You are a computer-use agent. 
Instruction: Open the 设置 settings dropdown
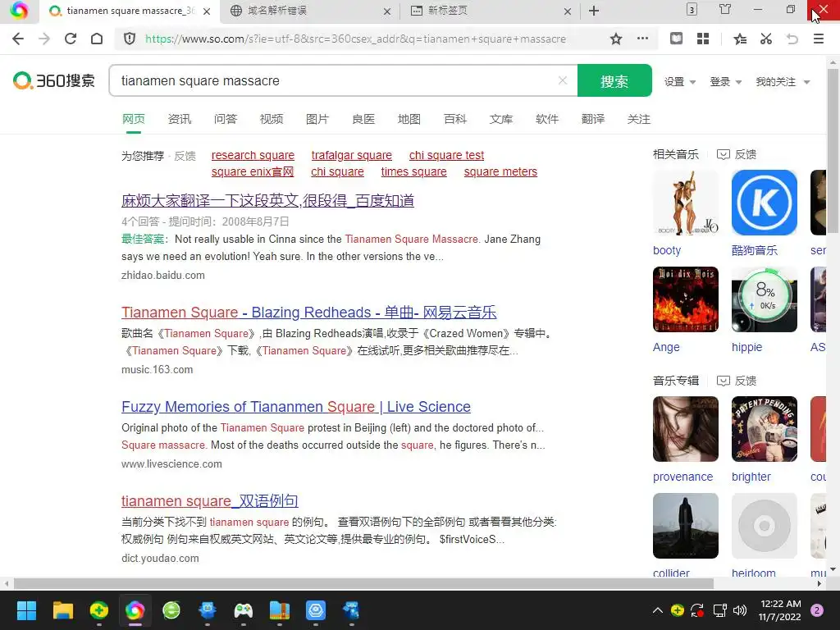[x=680, y=81]
